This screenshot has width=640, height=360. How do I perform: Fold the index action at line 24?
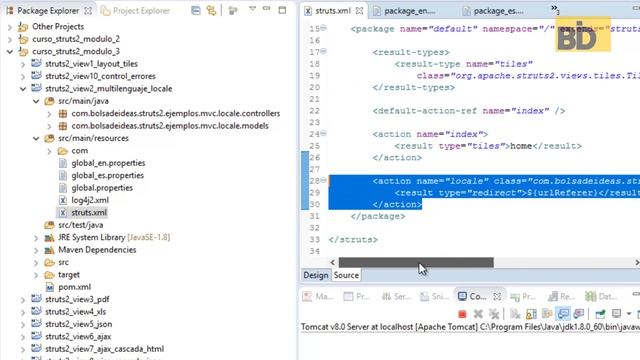323,133
